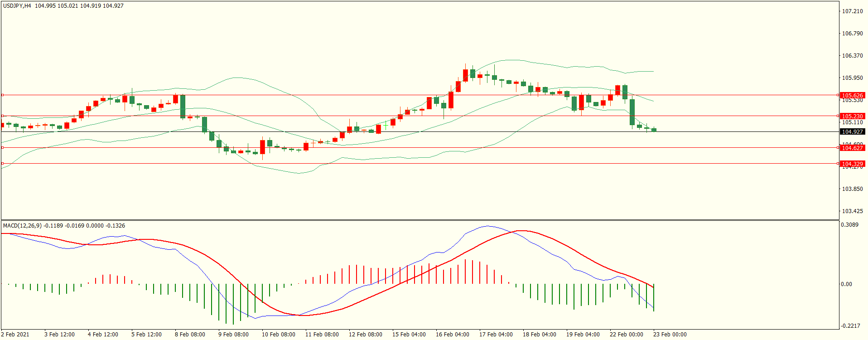
Task: Click left-end handle of 105.230 horizontal line
Action: [x=2, y=116]
